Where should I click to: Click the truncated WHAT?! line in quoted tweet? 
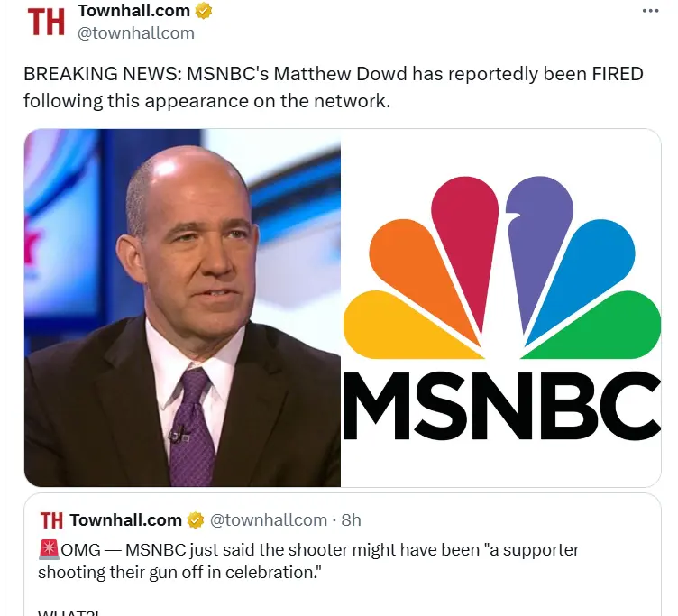coord(68,612)
